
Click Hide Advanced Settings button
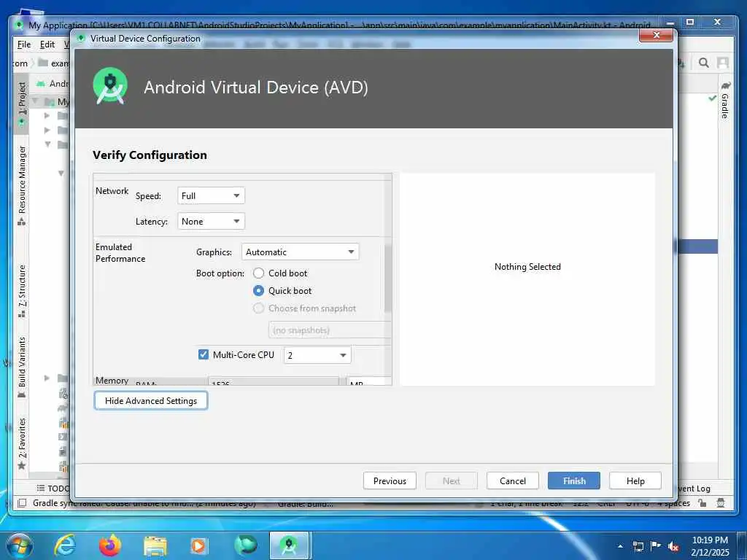coord(150,400)
